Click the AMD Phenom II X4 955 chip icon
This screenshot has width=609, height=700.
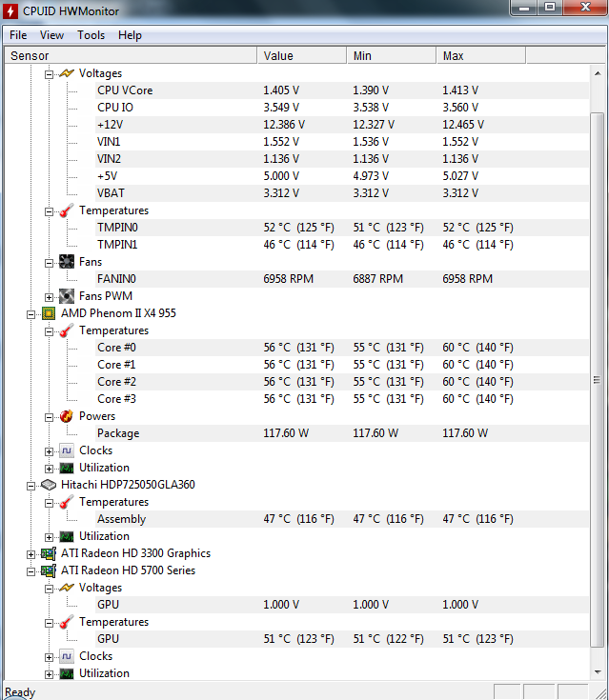(49, 313)
